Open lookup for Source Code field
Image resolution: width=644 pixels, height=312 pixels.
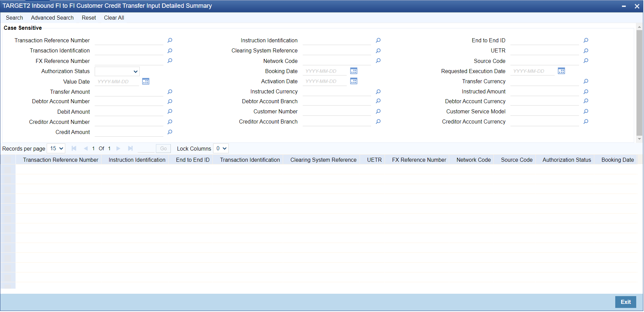586,61
